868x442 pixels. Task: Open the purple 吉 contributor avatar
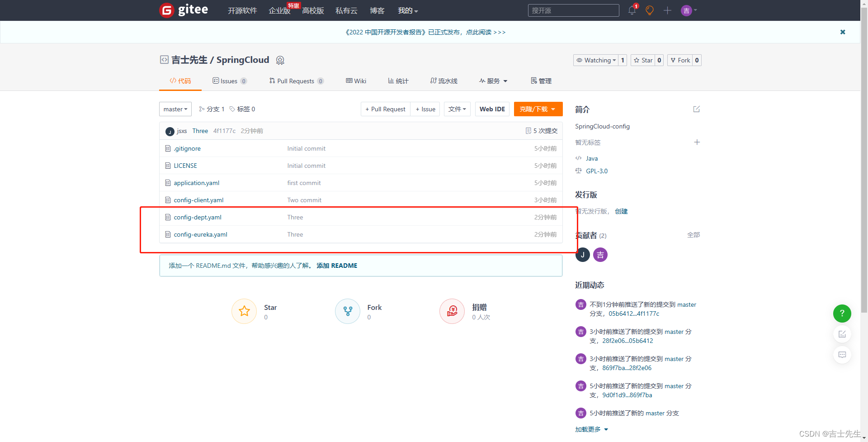click(600, 255)
